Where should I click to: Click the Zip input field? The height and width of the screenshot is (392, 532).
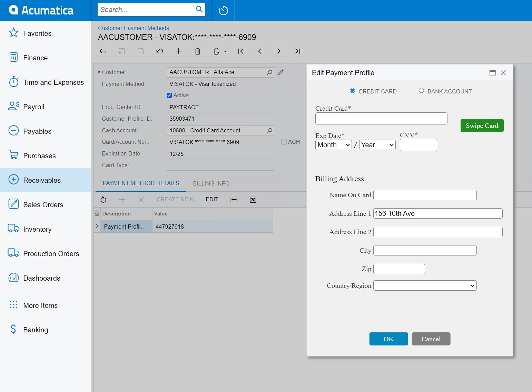coord(399,269)
